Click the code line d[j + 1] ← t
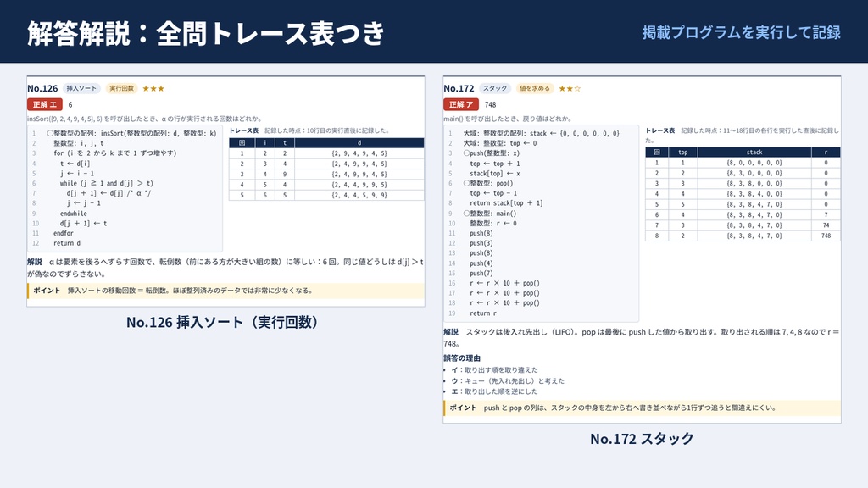The width and height of the screenshot is (868, 488). point(84,224)
